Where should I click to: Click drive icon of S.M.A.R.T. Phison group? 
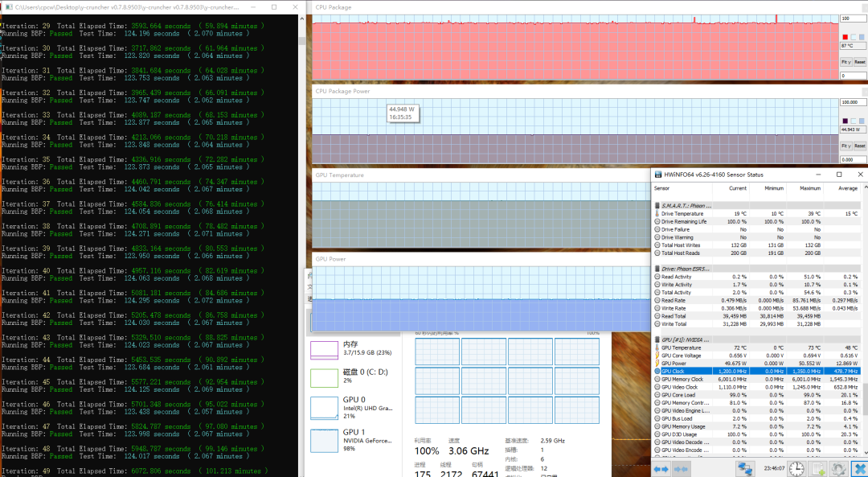tap(657, 206)
